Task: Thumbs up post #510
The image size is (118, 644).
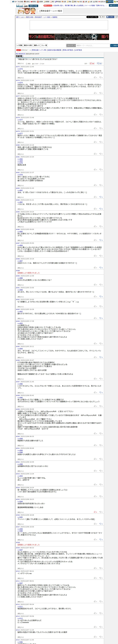Action: click(x=95, y=578)
